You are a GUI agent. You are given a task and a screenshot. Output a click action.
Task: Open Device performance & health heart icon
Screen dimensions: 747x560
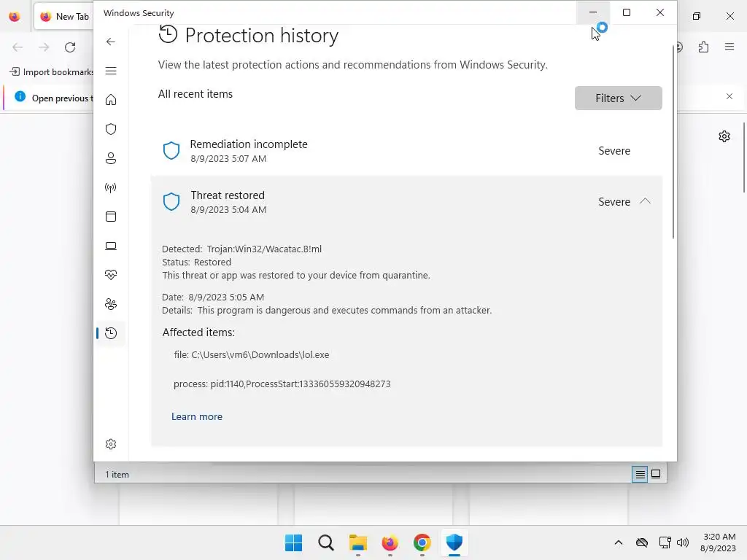pyautogui.click(x=111, y=275)
